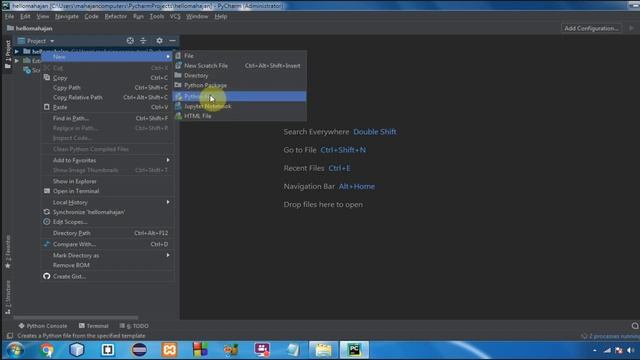Screen dimensions: 640x360
Task: Select Find in Path entry
Action: (x=108, y=118)
